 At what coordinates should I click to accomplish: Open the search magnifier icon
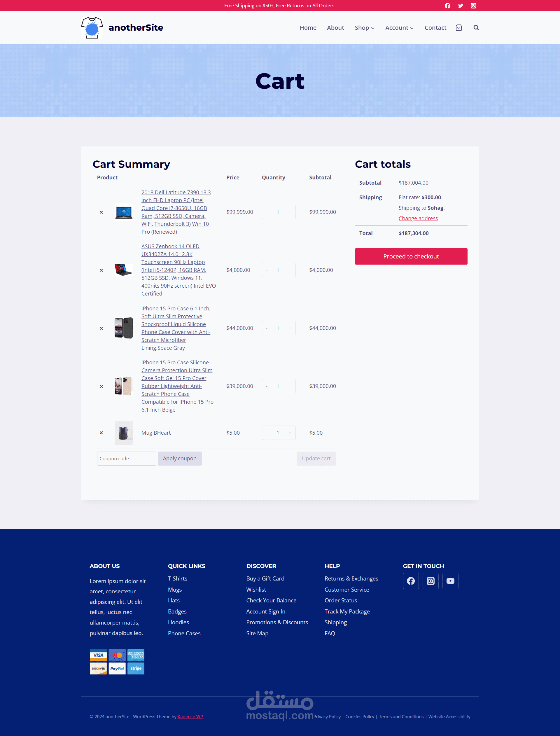pyautogui.click(x=476, y=28)
